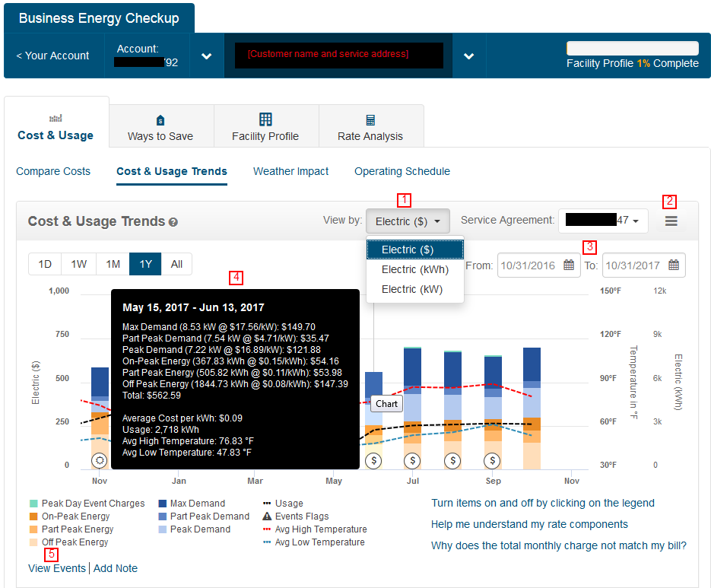711x588 pixels.
Task: Hide the Off Peak Energy legend series
Action: [75, 542]
